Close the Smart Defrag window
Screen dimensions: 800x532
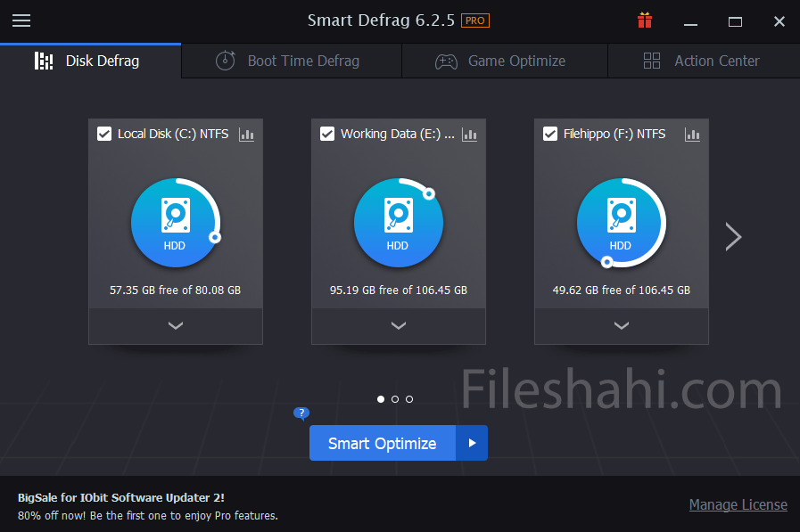(x=779, y=21)
